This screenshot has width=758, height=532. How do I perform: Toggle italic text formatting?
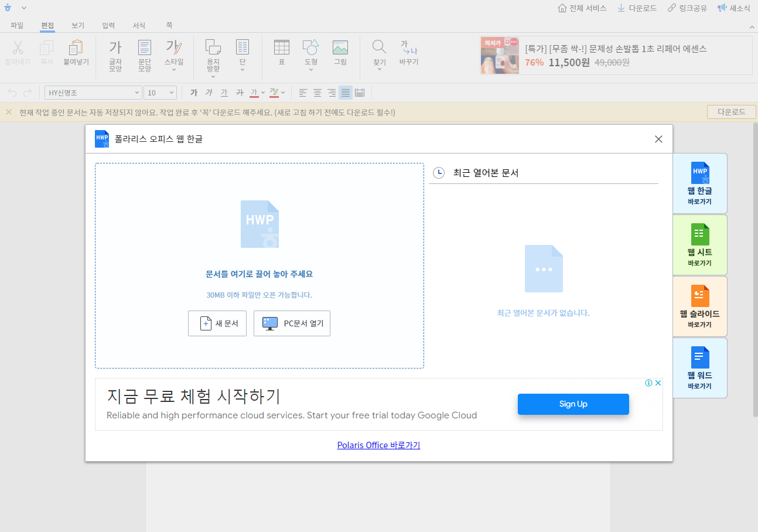(x=209, y=93)
